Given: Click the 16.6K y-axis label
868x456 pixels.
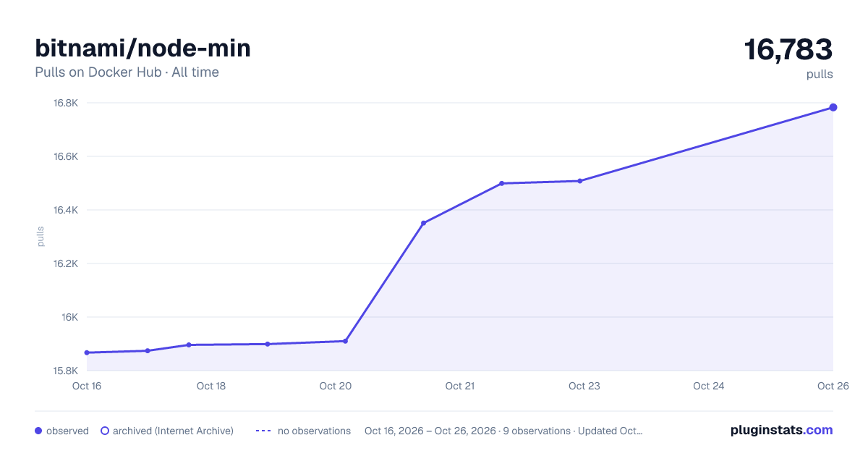Looking at the screenshot, I should 66,156.
